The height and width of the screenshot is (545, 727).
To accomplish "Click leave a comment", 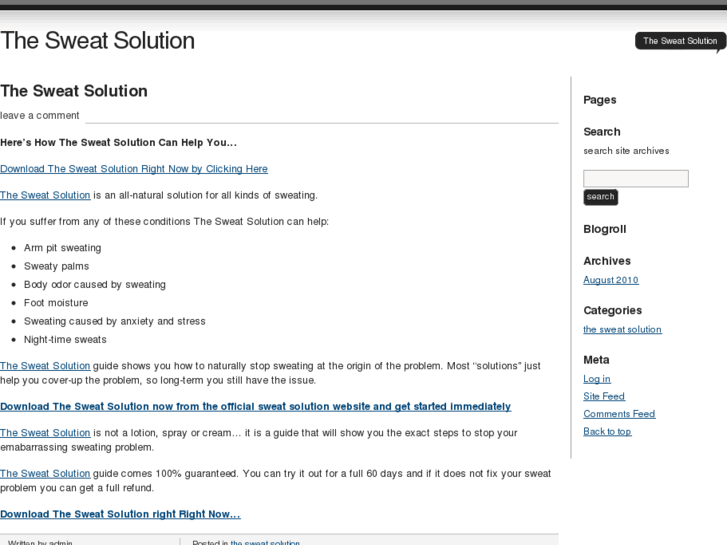I will tap(39, 115).
